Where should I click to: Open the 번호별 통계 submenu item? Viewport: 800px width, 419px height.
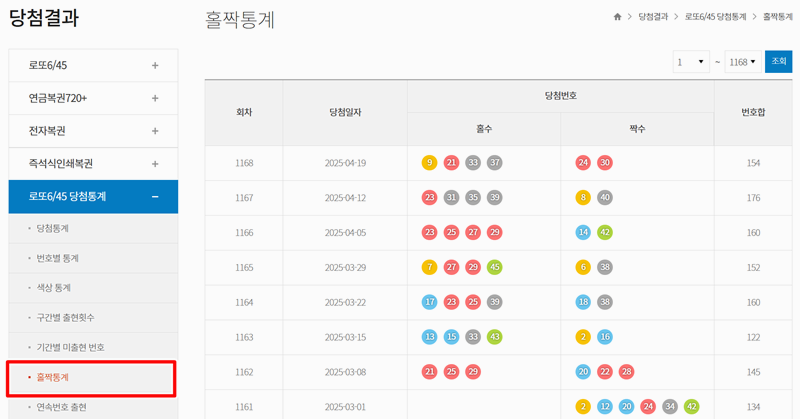click(x=57, y=258)
